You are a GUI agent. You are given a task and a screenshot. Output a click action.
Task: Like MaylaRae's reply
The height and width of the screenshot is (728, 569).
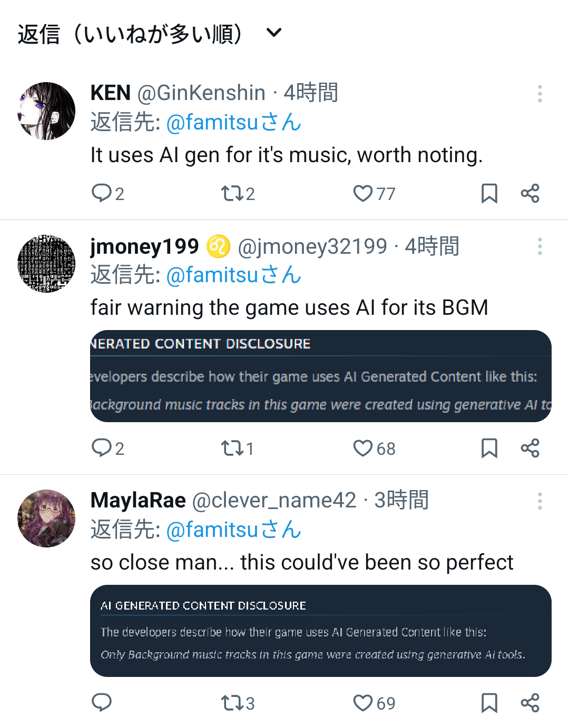coord(363,703)
